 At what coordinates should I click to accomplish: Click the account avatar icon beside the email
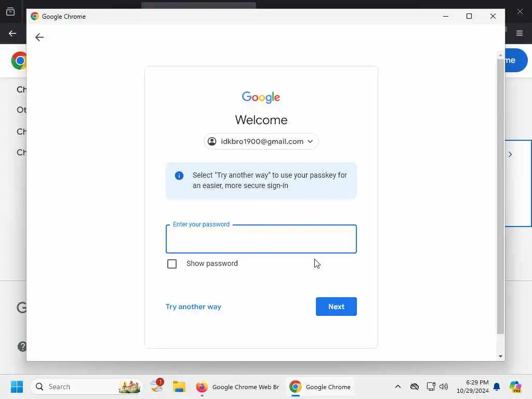coord(212,141)
